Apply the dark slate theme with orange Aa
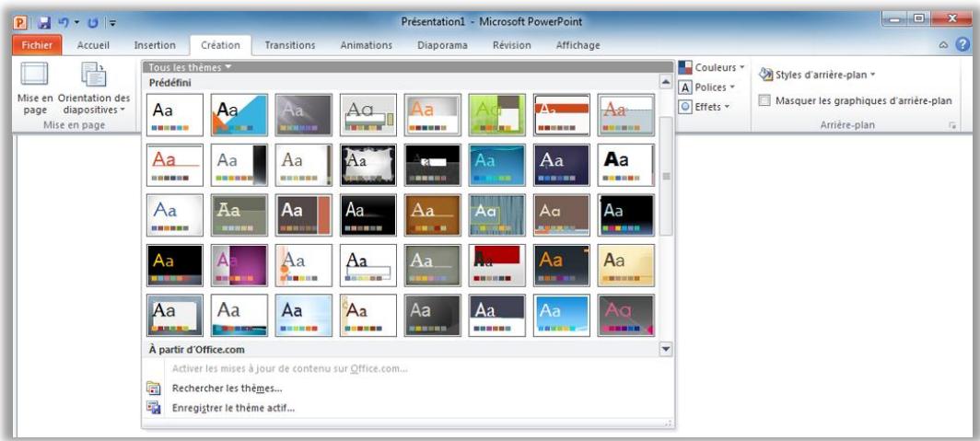980x441 pixels. click(x=561, y=265)
